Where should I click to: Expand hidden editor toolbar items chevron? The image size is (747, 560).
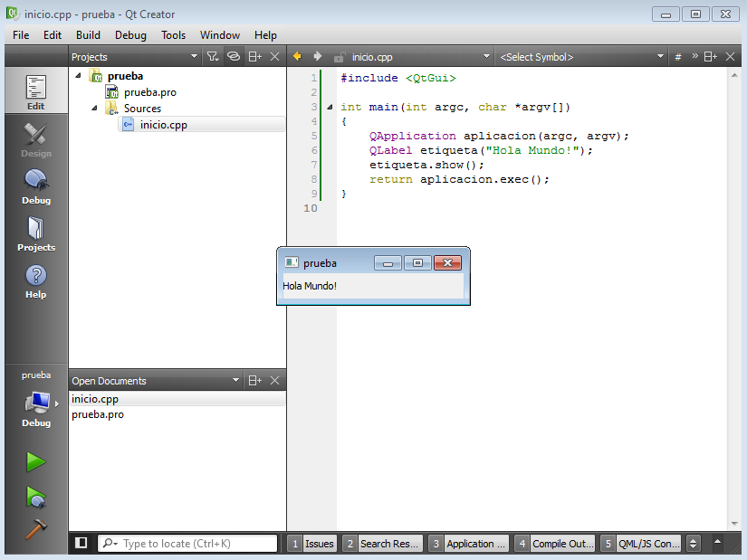pos(694,56)
